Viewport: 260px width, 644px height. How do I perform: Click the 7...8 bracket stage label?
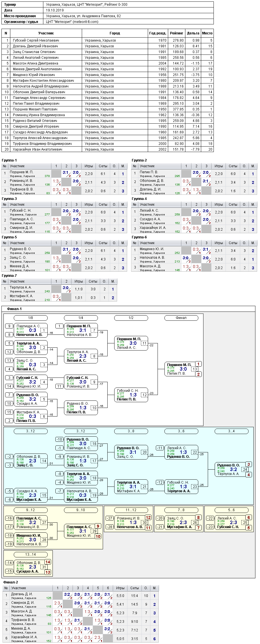(x=181, y=510)
